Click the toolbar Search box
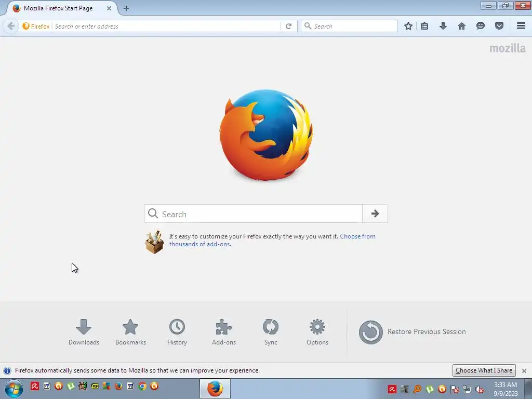 coord(349,26)
